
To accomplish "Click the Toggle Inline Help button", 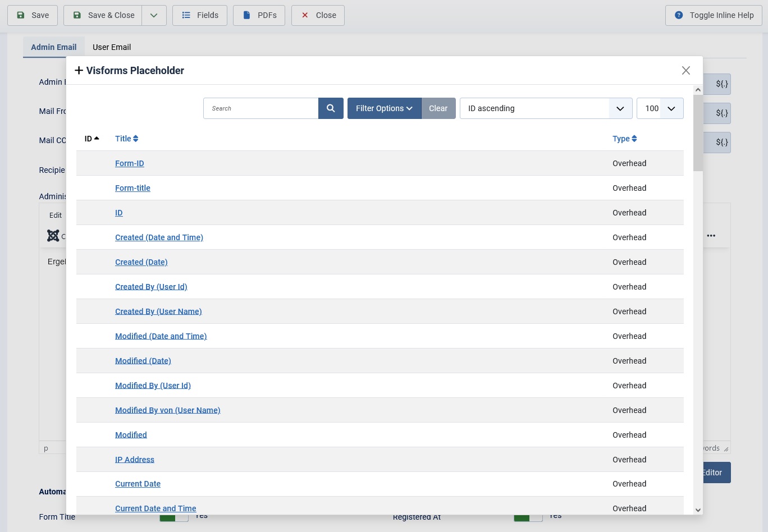I will pos(714,15).
